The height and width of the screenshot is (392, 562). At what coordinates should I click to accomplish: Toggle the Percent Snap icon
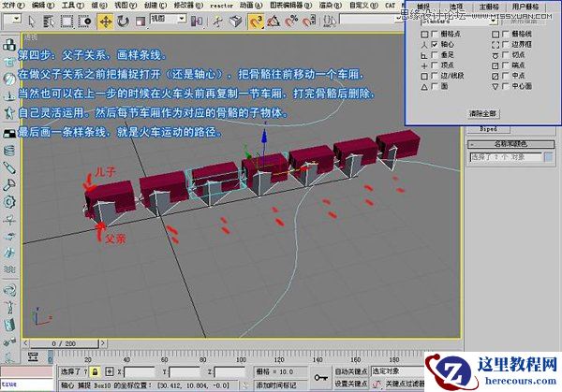(x=291, y=22)
